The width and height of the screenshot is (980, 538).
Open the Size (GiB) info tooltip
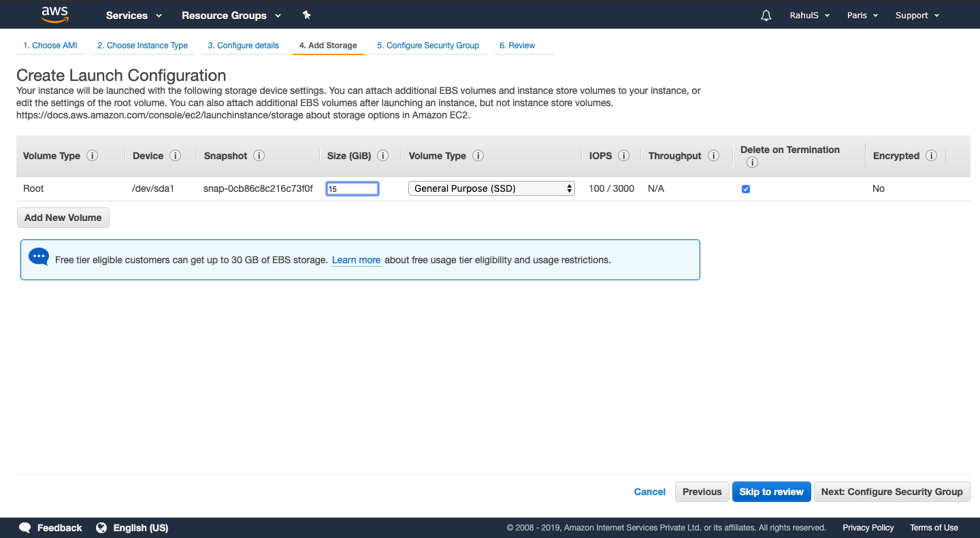(x=382, y=156)
